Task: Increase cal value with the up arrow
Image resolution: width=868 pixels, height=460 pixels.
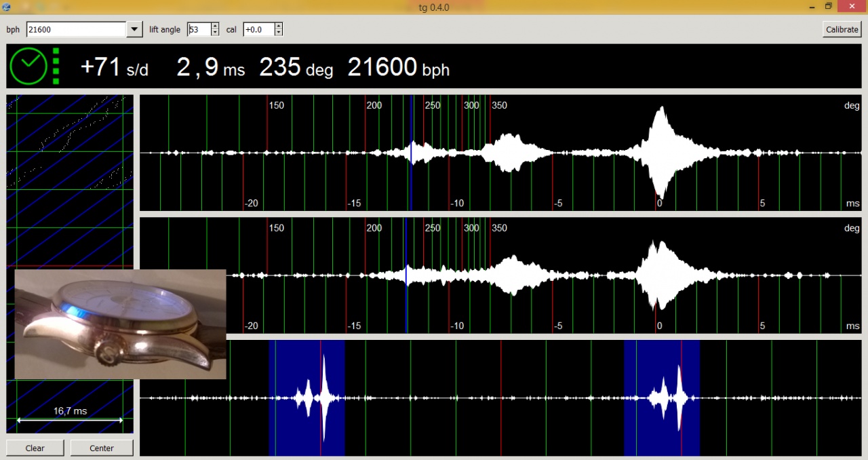Action: [278, 26]
